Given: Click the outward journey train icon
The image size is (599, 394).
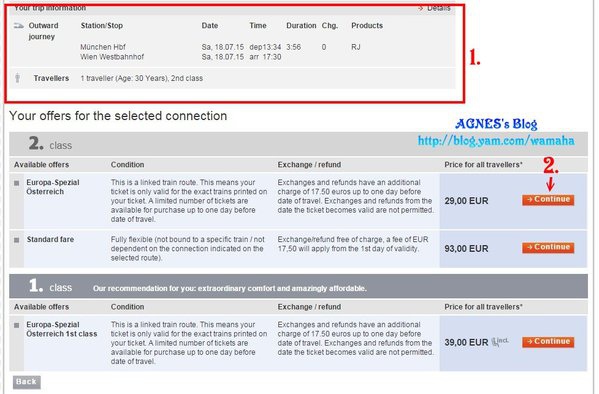Looking at the screenshot, I should [18, 26].
